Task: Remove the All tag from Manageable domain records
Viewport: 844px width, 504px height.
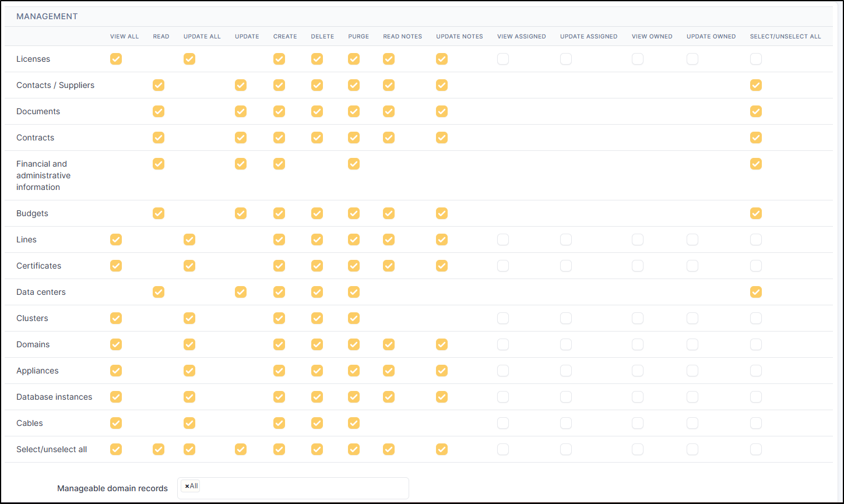Action: pos(186,485)
